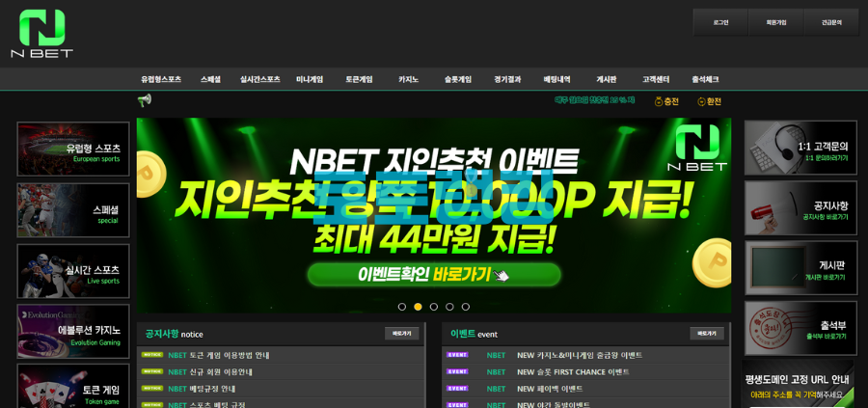Click the N BET logo inside the banner
Image resolution: width=868 pixels, height=408 pixels.
(x=697, y=148)
